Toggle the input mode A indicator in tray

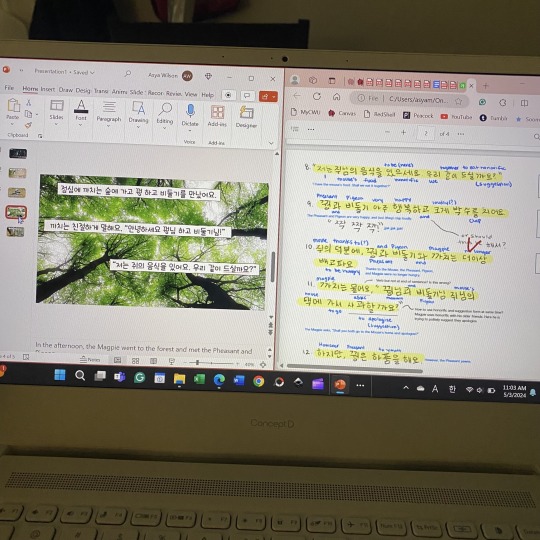[435, 389]
